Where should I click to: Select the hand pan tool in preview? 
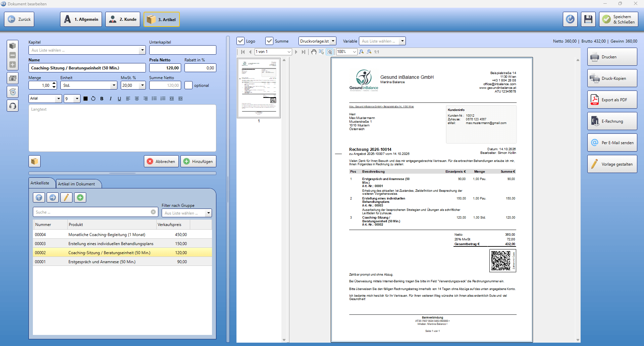coord(313,52)
